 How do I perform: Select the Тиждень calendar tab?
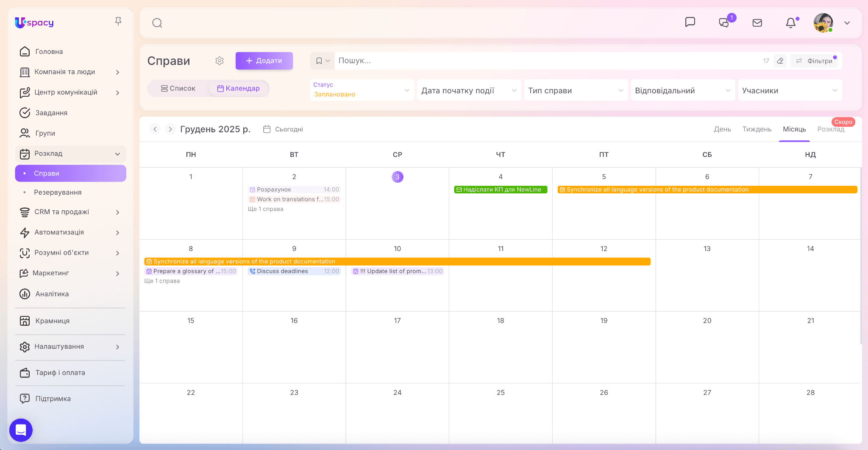click(x=757, y=129)
